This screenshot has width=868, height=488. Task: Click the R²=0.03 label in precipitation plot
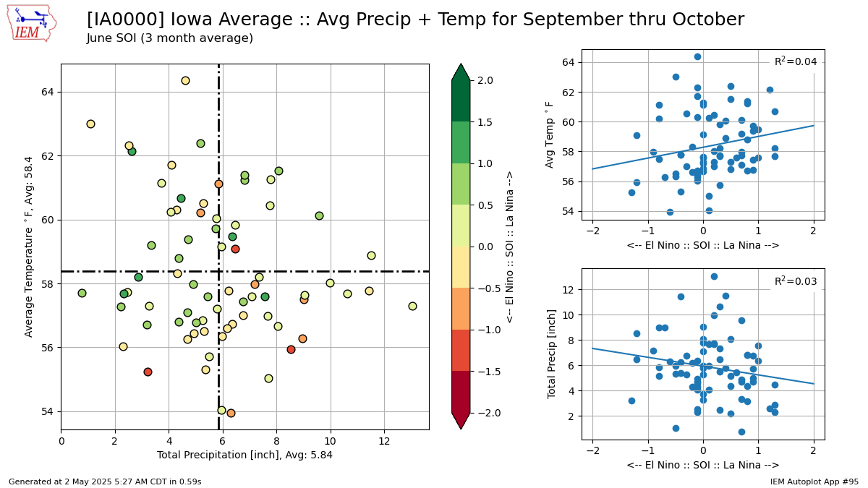[796, 281]
